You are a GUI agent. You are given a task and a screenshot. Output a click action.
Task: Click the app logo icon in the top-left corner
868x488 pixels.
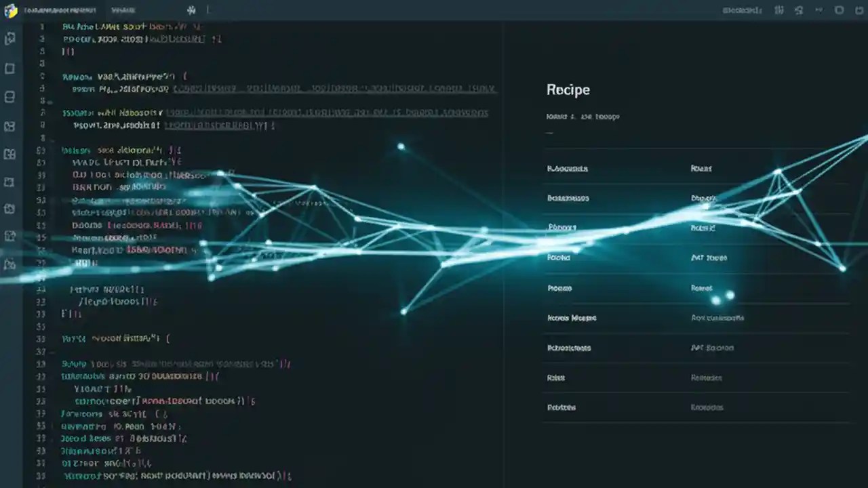10,10
